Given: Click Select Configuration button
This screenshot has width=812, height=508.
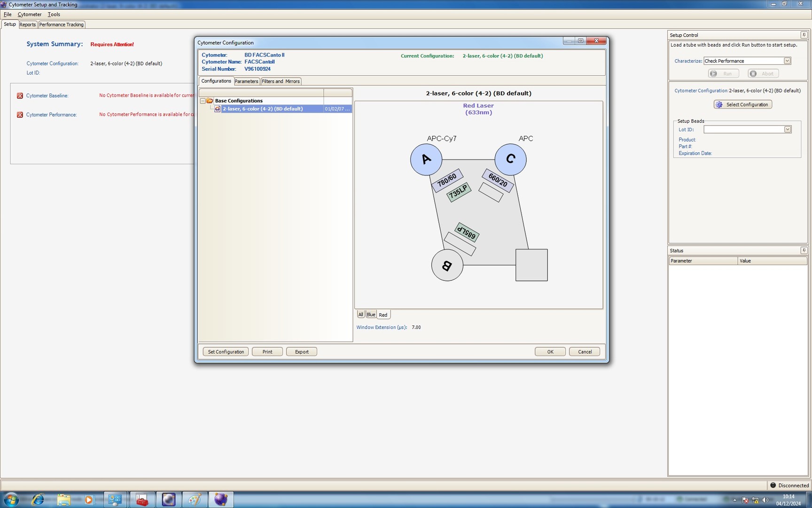Looking at the screenshot, I should click(743, 104).
